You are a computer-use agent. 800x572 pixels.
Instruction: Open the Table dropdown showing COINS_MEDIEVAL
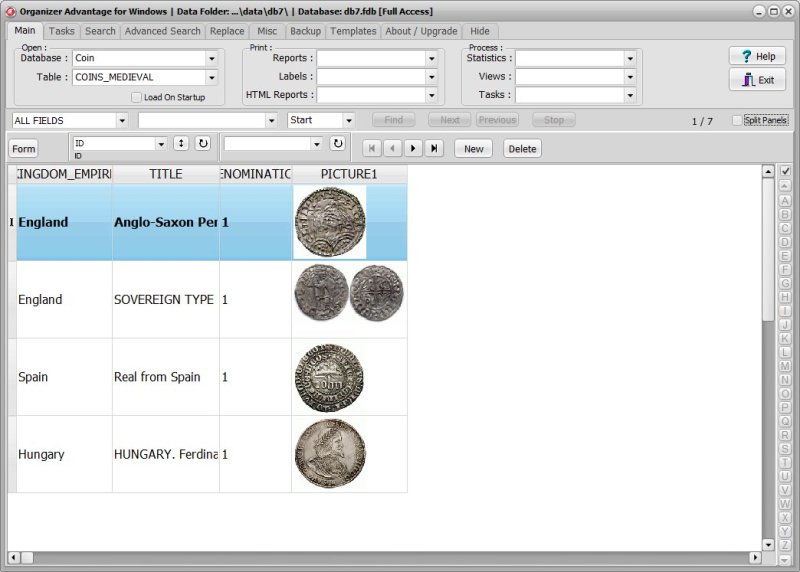(x=212, y=78)
